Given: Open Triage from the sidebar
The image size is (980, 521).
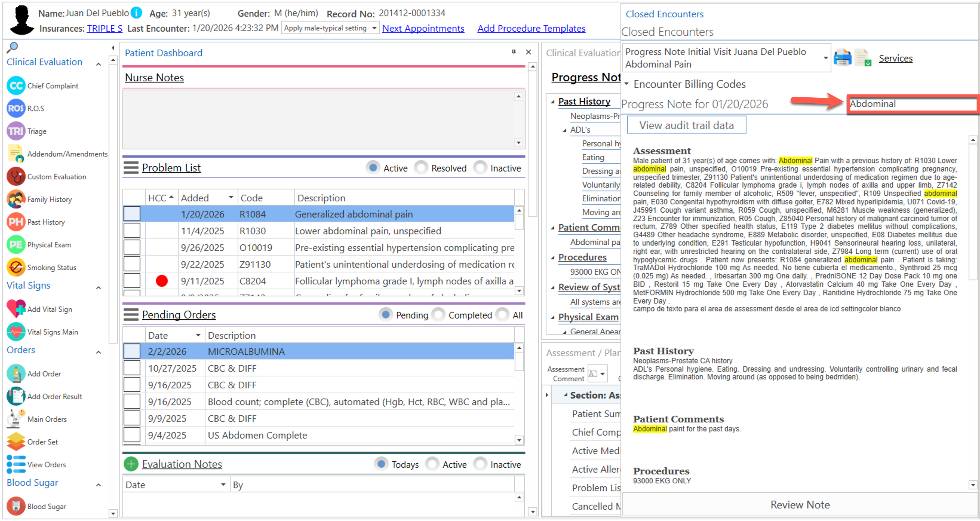Looking at the screenshot, I should (16, 131).
